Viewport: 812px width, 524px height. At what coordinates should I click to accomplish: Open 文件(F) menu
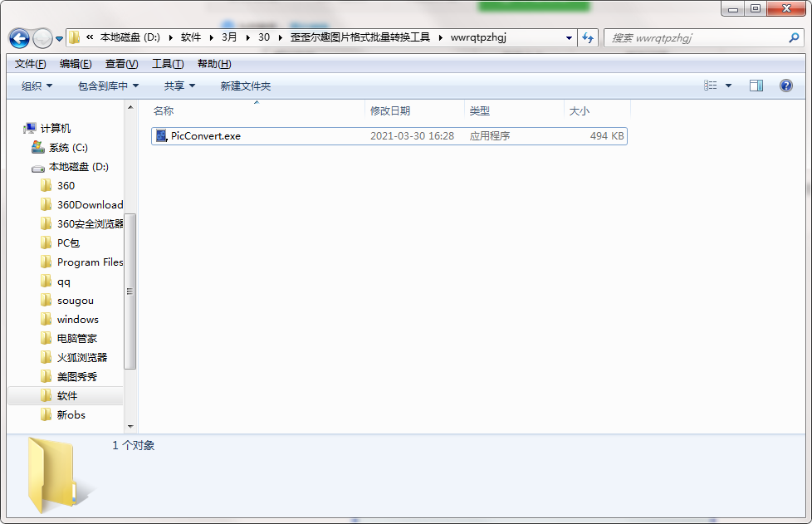(30, 64)
